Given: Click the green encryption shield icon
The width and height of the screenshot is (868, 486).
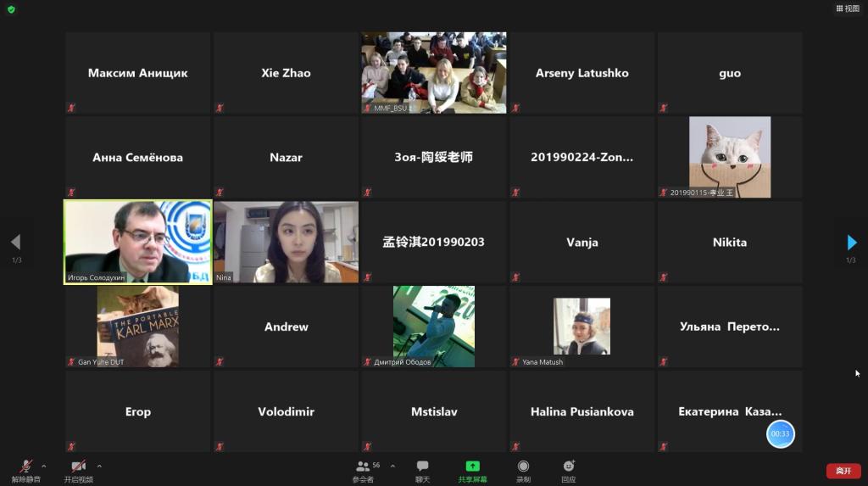Looking at the screenshot, I should click(11, 9).
